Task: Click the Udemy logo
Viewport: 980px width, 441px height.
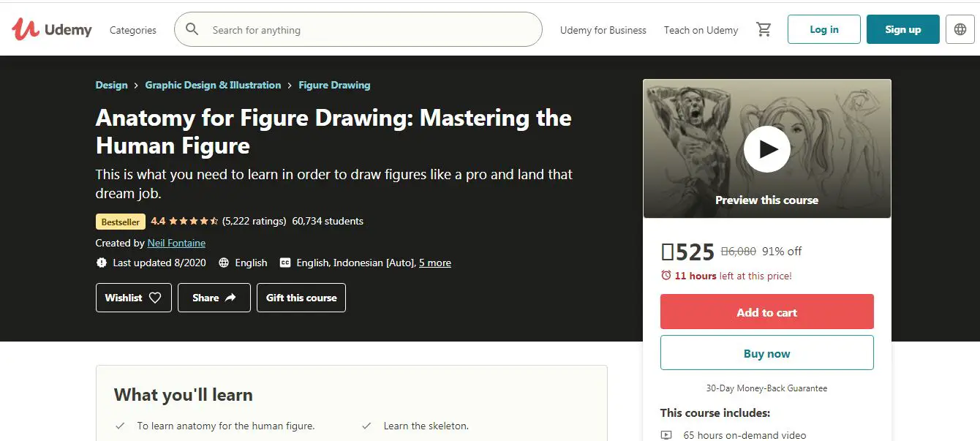Action: (52, 29)
